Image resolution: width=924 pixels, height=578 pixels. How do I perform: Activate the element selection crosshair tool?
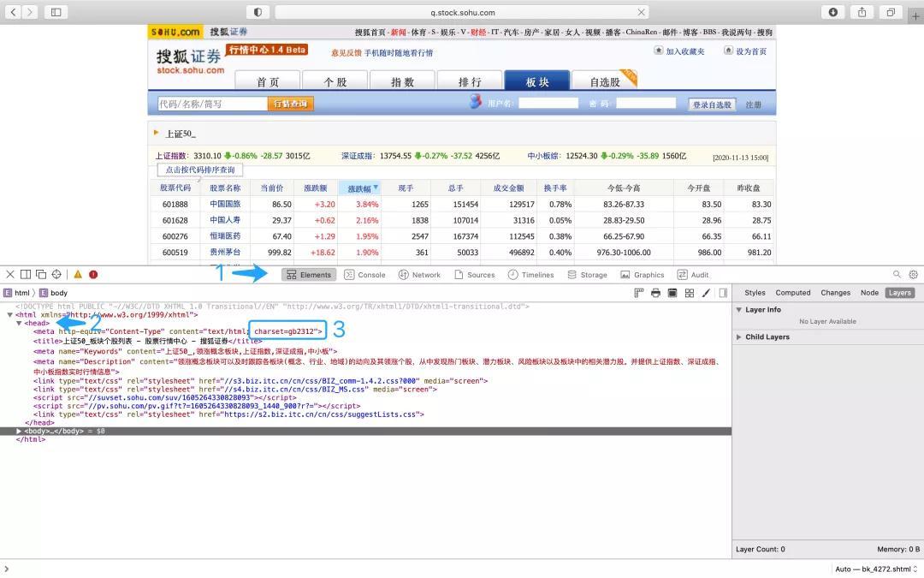pyautogui.click(x=56, y=274)
